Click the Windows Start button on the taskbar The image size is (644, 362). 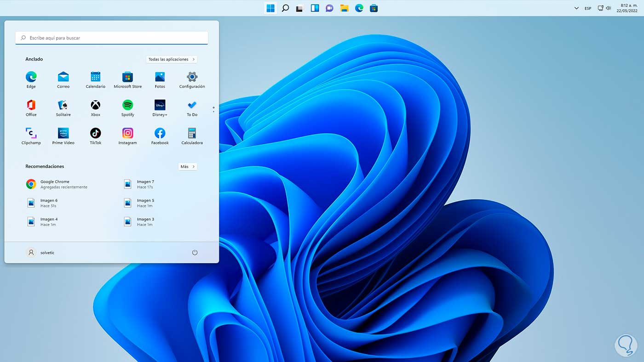270,8
